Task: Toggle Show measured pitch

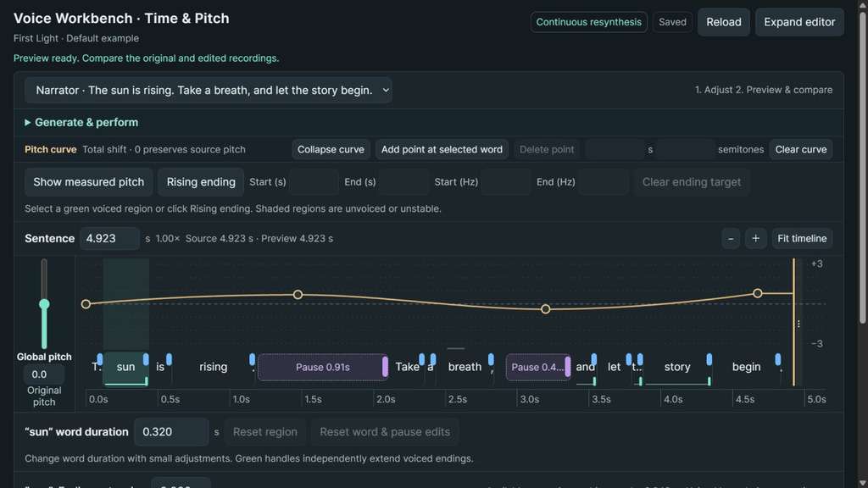Action: 88,182
